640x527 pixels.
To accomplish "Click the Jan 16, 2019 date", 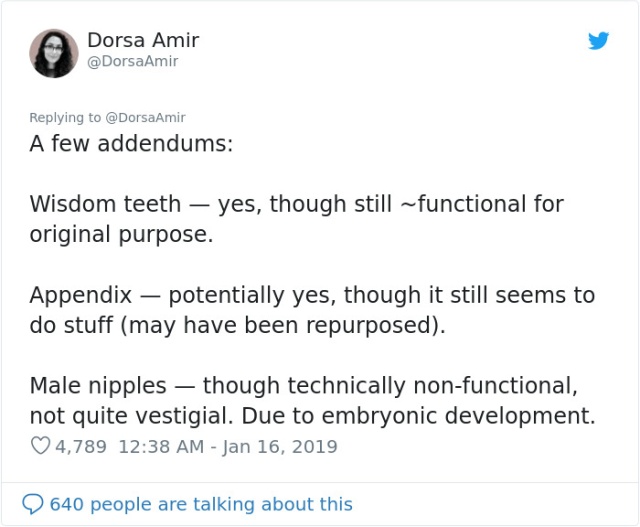I will pos(280,447).
